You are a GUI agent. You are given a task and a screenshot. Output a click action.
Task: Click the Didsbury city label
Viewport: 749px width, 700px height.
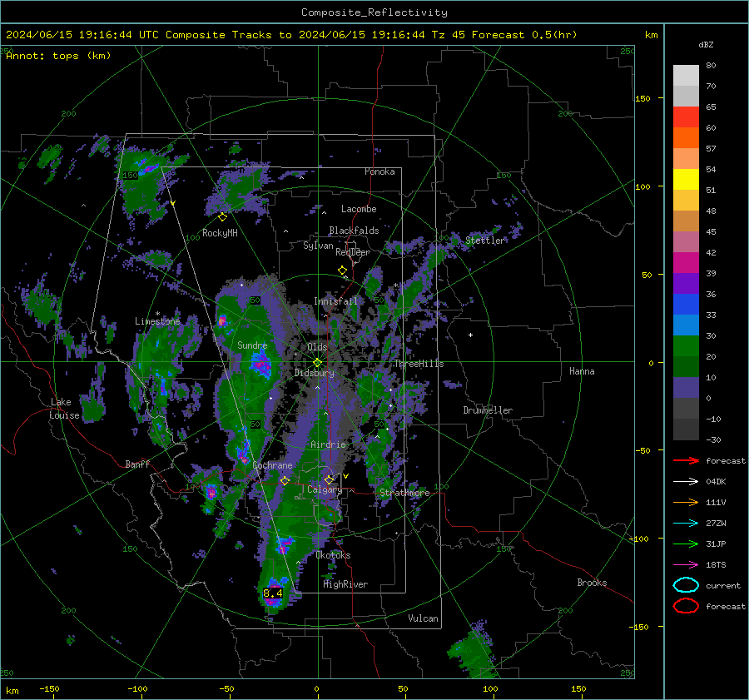point(315,373)
